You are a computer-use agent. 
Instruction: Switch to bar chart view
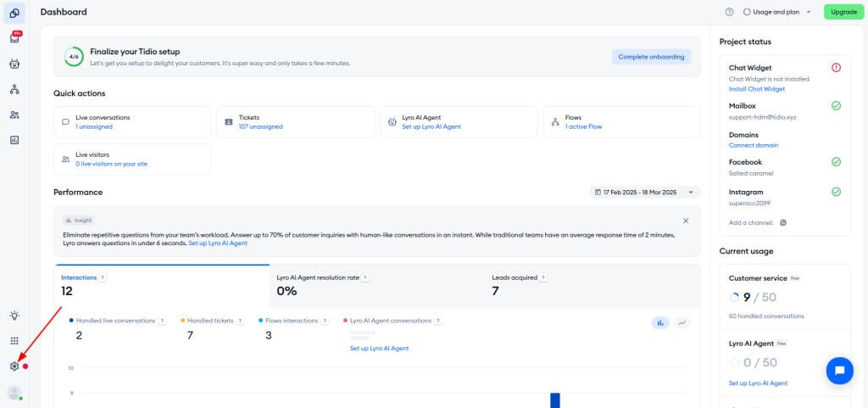pos(660,322)
